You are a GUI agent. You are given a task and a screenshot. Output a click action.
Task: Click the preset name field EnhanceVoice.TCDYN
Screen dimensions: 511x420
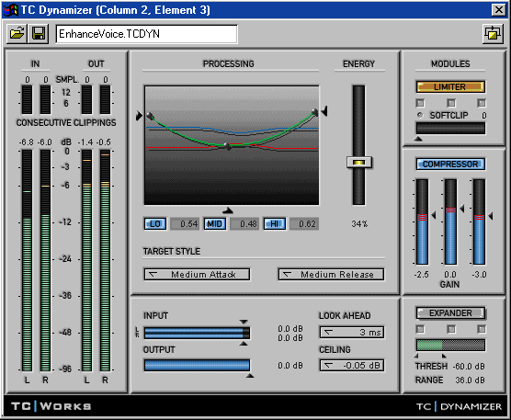pyautogui.click(x=147, y=34)
